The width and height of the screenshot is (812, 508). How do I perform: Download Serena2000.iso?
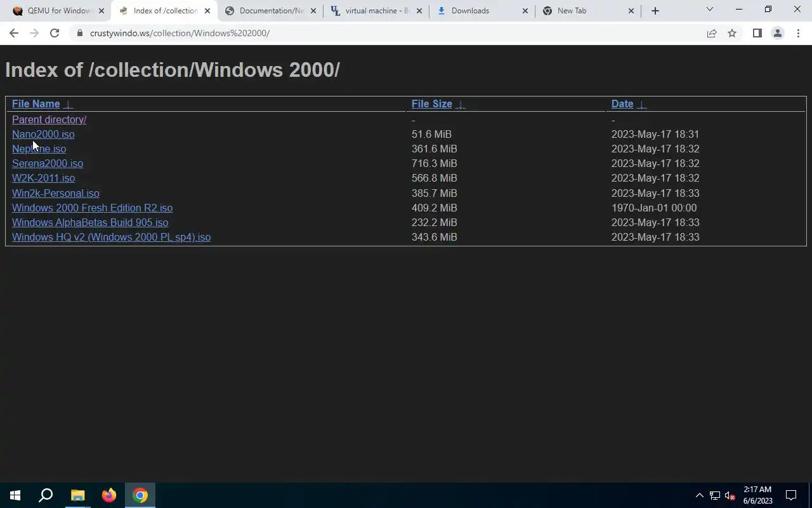tap(48, 163)
